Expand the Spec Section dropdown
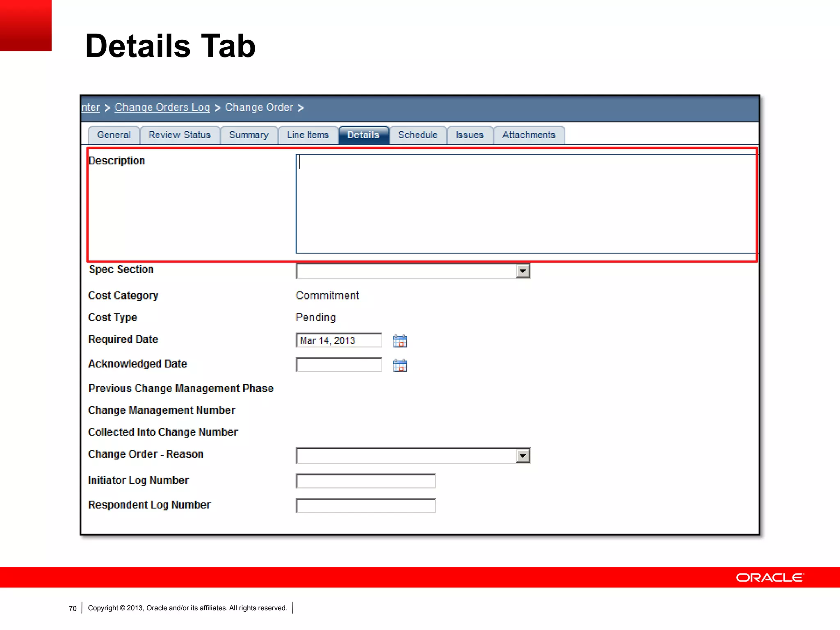The height and width of the screenshot is (630, 840). tap(523, 271)
